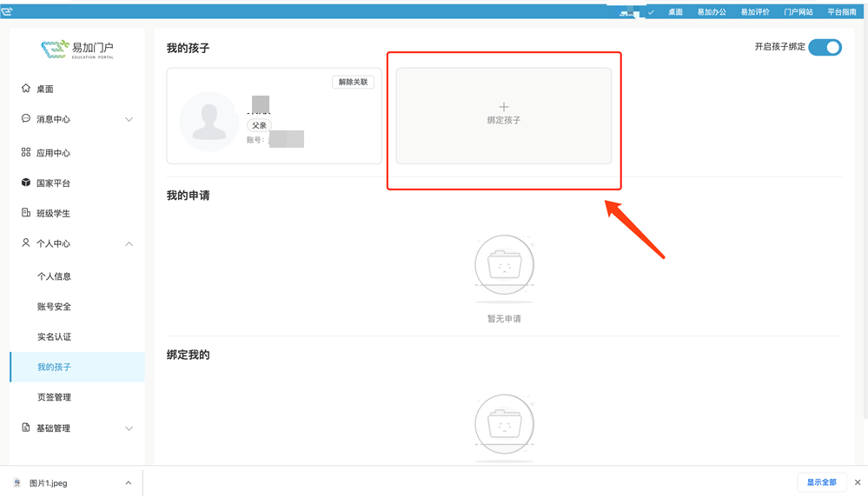Click the home icon beside 桌面 in sidebar
868x498 pixels.
click(x=25, y=88)
